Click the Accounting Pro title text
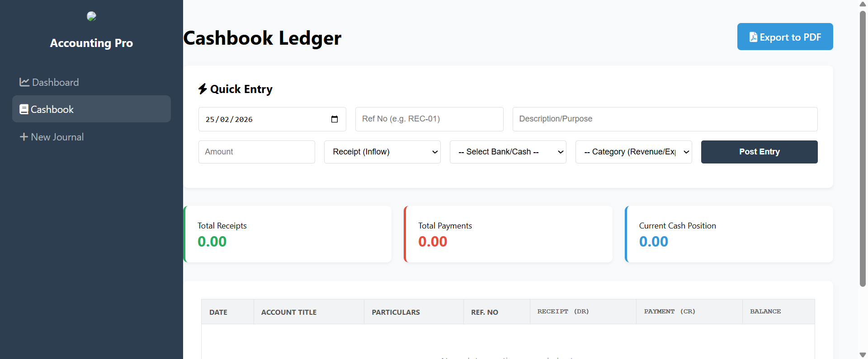The width and height of the screenshot is (868, 359). point(91,43)
